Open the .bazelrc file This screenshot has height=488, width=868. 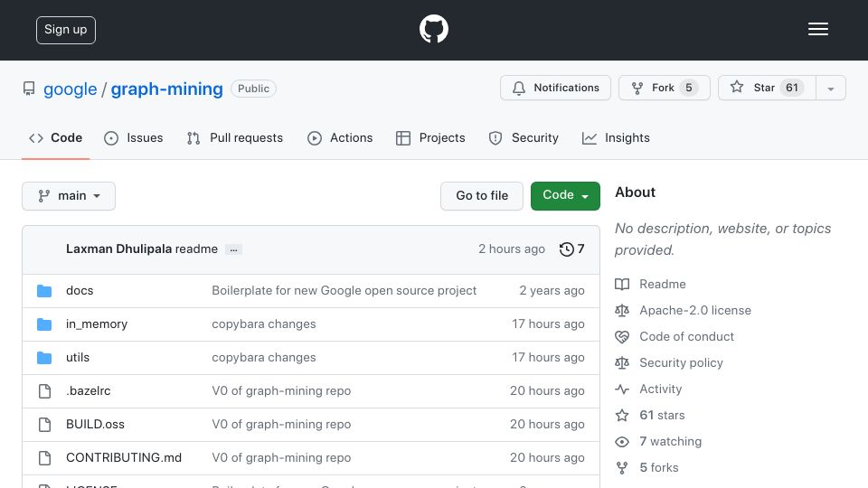(89, 390)
